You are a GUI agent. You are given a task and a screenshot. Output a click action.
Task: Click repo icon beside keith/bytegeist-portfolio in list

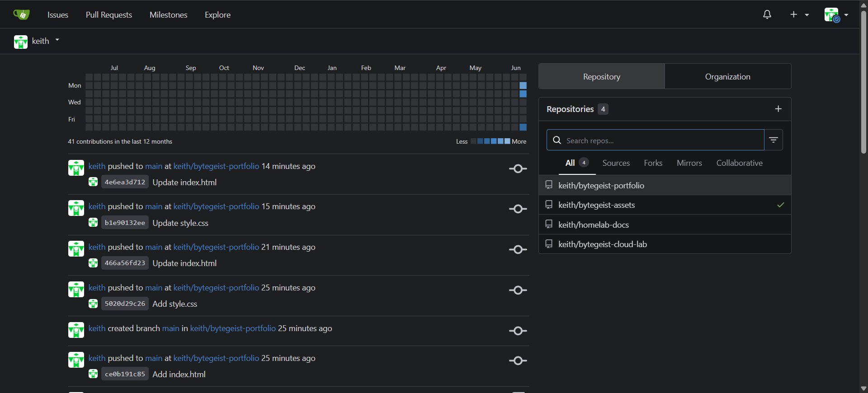click(x=549, y=185)
